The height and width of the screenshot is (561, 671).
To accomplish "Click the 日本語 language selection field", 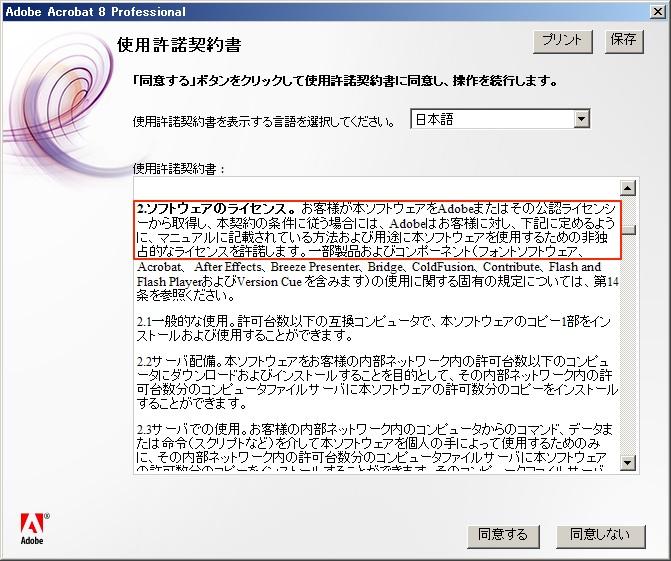I will pos(500,119).
